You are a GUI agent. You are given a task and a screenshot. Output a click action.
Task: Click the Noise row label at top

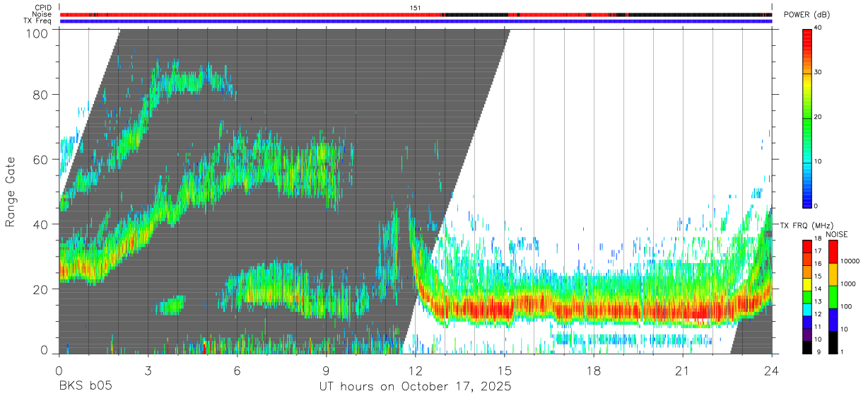coord(41,14)
